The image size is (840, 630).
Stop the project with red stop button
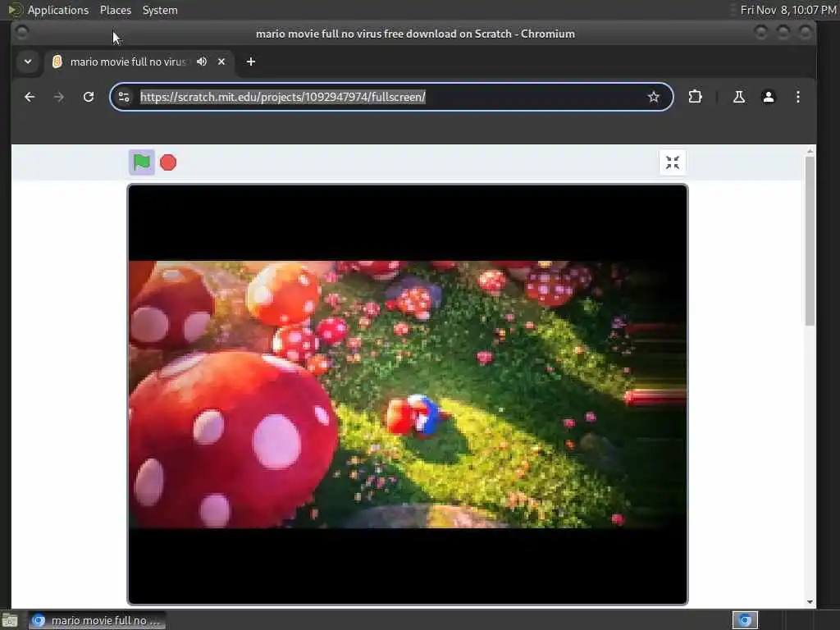(168, 162)
